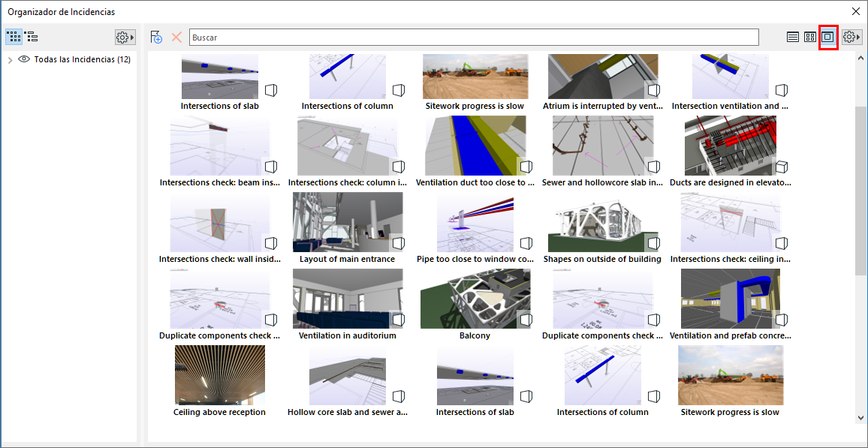The width and height of the screenshot is (868, 448).
Task: Close the Organizador de Incidencias window
Action: coord(854,11)
